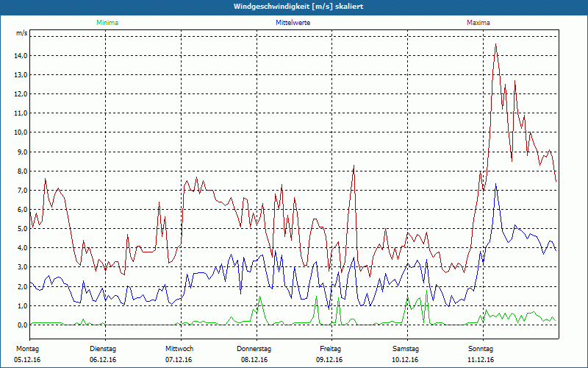
Task: Click the 12,0 y-axis value
Action: coord(21,94)
